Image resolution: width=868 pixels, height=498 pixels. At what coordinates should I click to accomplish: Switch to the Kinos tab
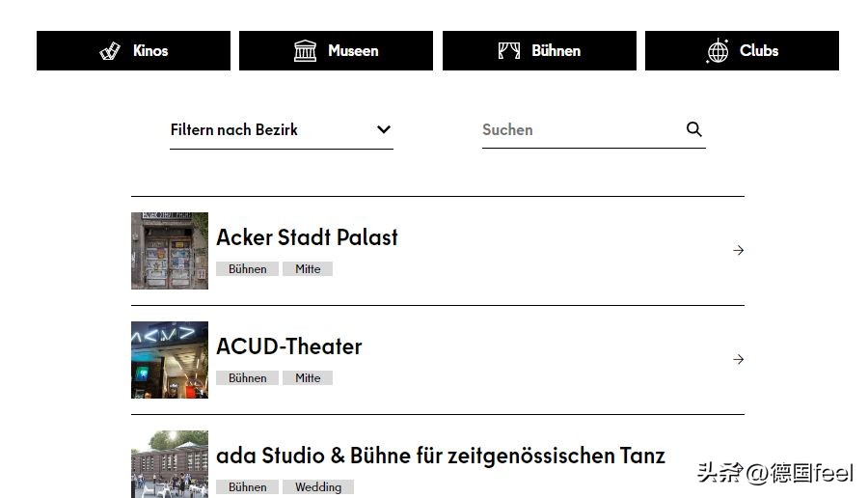(x=133, y=51)
